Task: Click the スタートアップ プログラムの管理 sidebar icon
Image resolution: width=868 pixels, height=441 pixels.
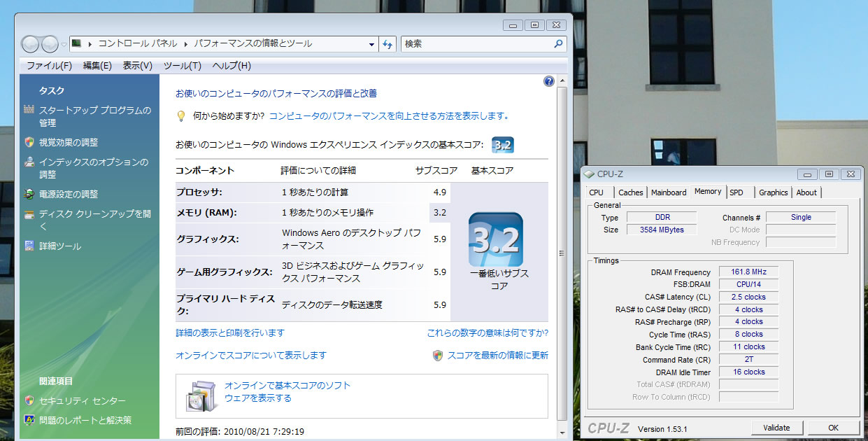Action: [x=29, y=110]
